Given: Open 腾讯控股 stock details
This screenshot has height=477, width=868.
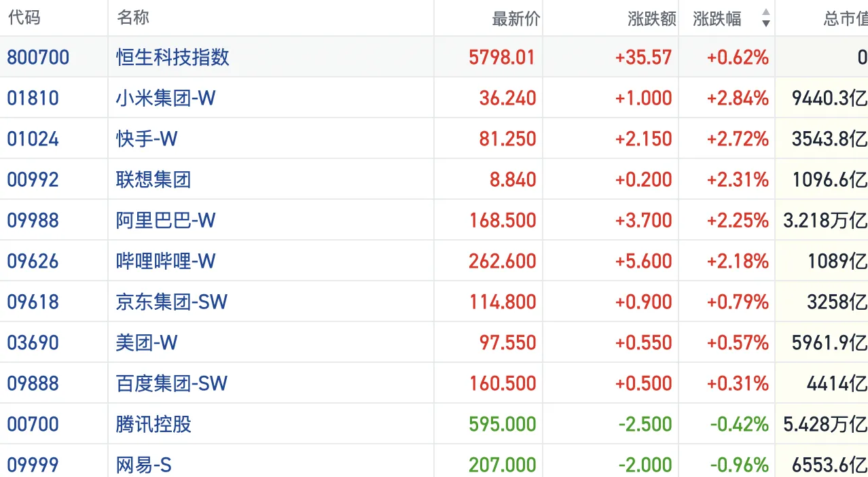Looking at the screenshot, I should pyautogui.click(x=153, y=424).
